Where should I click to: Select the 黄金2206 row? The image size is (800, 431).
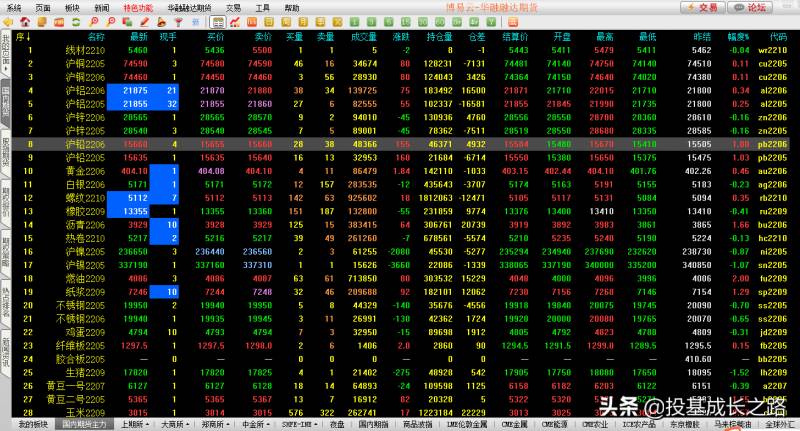[401, 171]
